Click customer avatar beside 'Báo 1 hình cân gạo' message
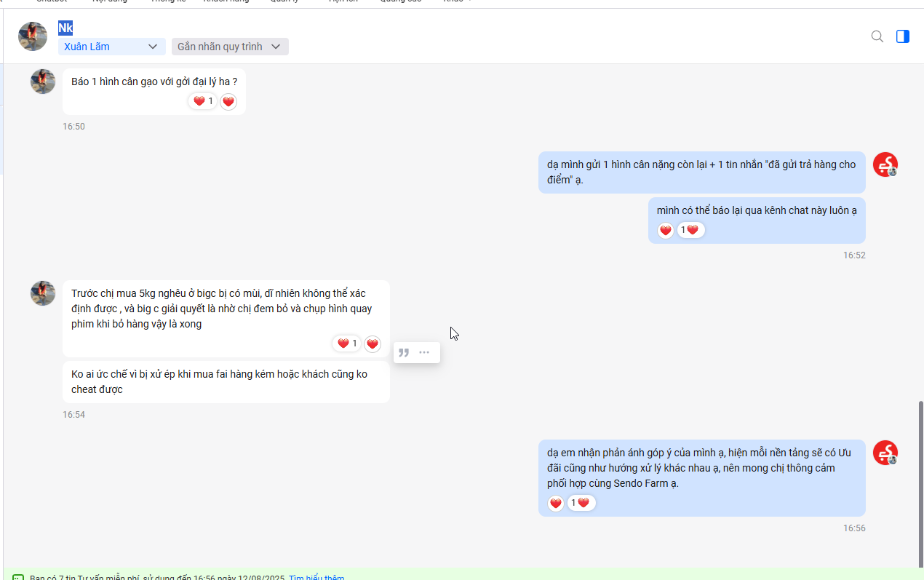 pyautogui.click(x=43, y=82)
